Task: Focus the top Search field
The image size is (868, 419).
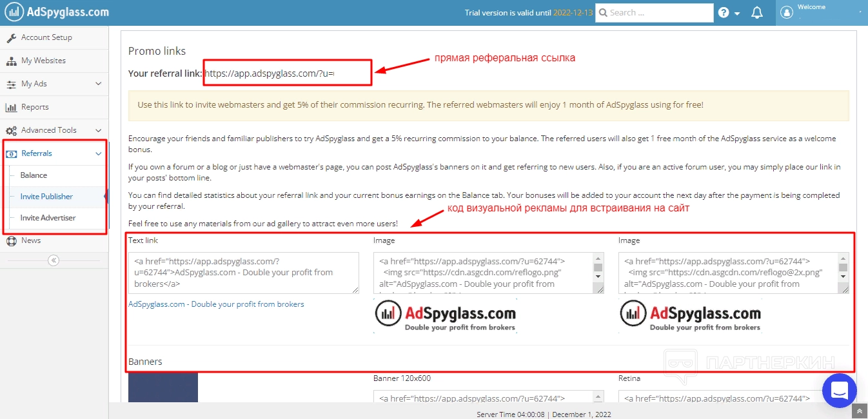Action: 655,13
